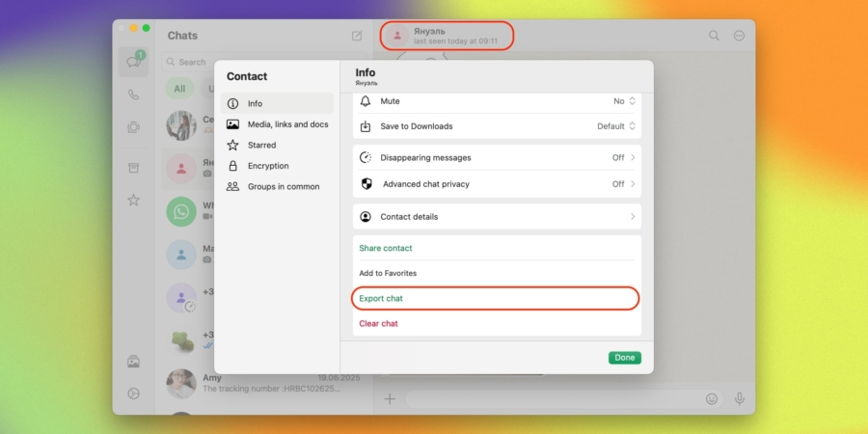This screenshot has height=434, width=868.
Task: Click the Search field in Chats
Action: coord(263,62)
